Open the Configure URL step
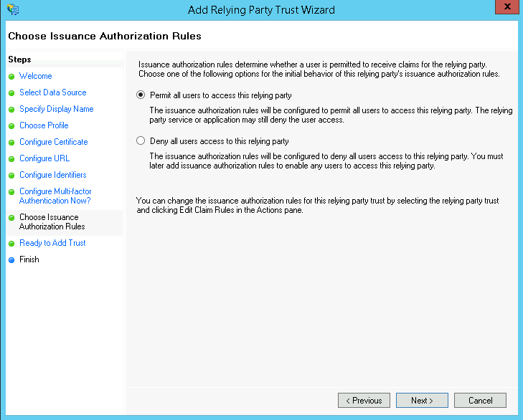This screenshot has height=420, width=523. 44,158
